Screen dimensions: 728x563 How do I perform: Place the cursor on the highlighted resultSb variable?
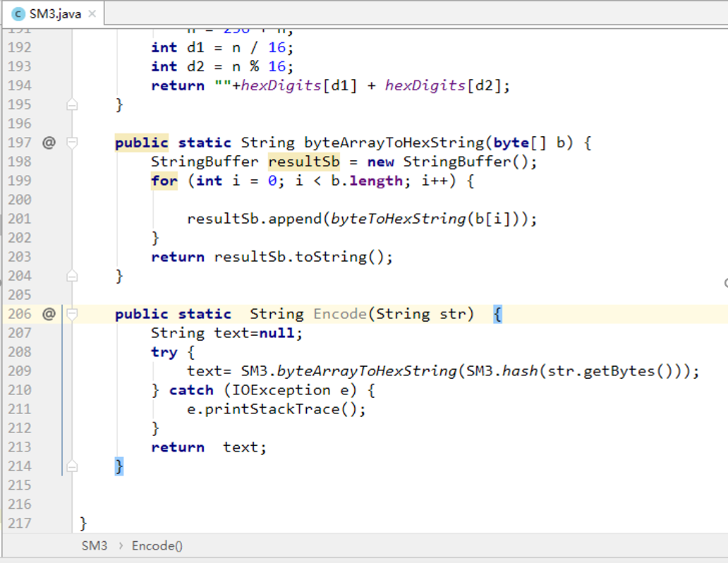(303, 162)
